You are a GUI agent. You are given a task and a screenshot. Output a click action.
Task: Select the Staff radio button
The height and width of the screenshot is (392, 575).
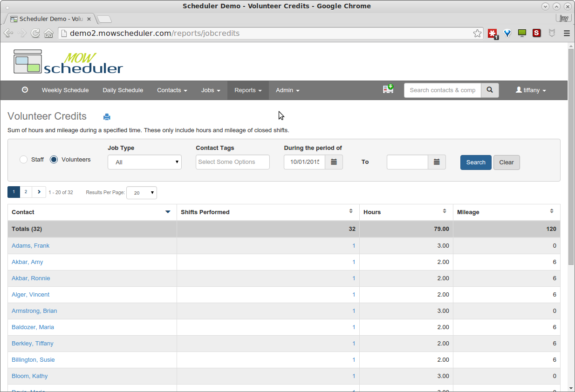[x=24, y=160]
